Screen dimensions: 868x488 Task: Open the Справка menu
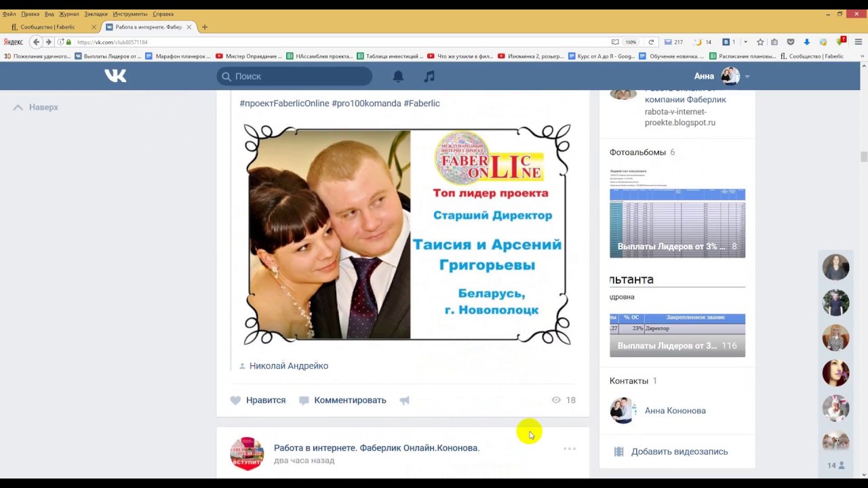pyautogui.click(x=163, y=14)
